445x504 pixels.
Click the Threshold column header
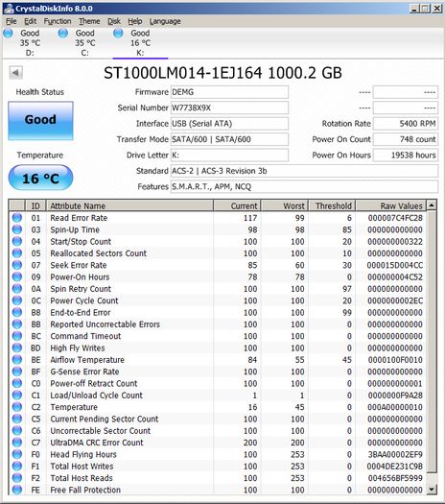(332, 205)
